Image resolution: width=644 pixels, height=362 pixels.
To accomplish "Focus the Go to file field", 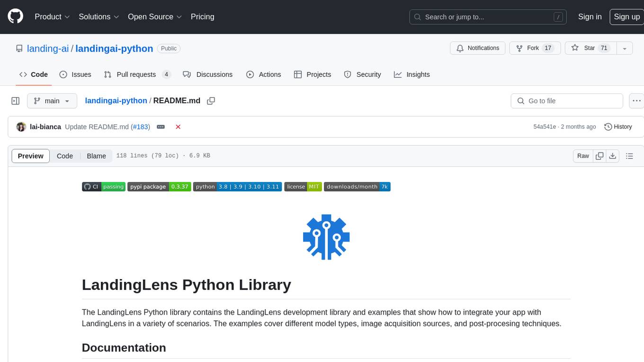I will (567, 101).
